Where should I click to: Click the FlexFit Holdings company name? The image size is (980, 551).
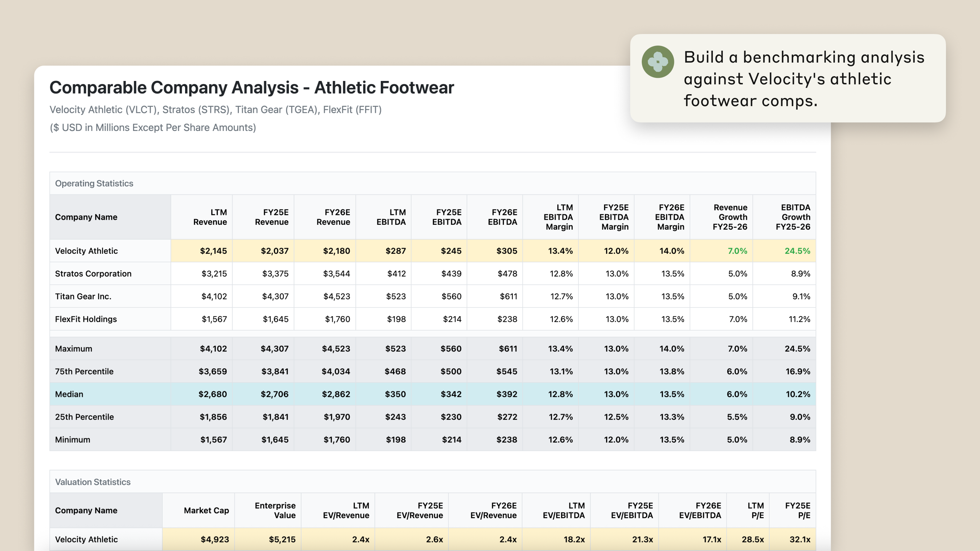pyautogui.click(x=86, y=319)
